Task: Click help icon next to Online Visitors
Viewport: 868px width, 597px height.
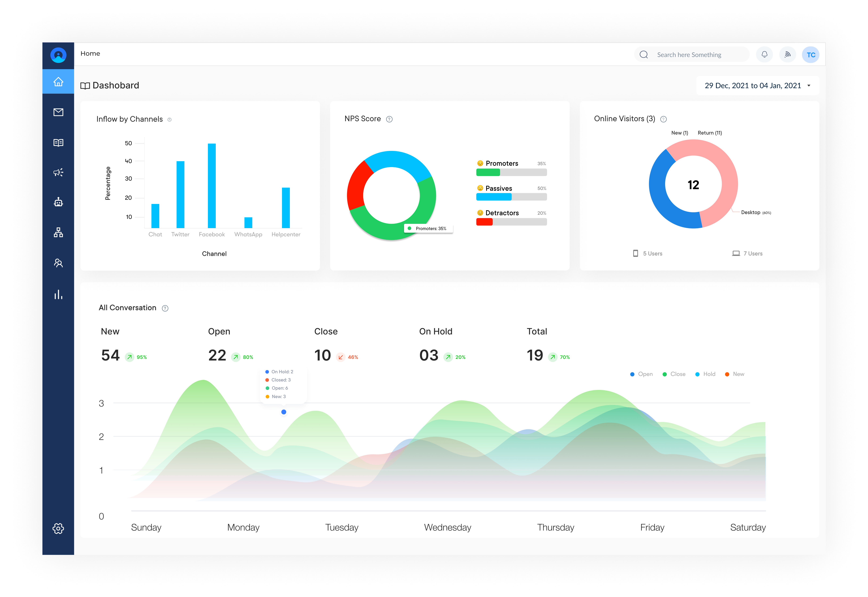Action: [x=663, y=119]
